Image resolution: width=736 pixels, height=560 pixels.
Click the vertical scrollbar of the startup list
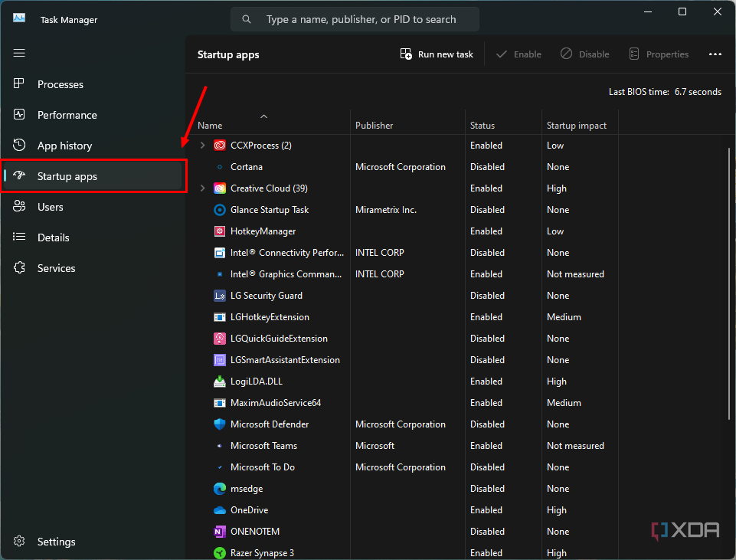729,283
